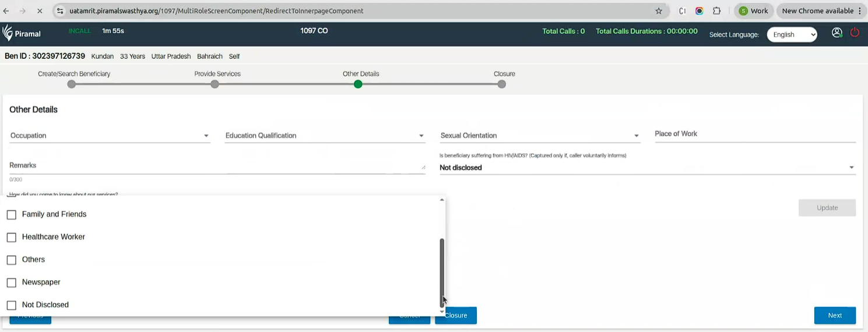Enable the Not Disclosed checkbox
868x332 pixels.
pyautogui.click(x=12, y=305)
